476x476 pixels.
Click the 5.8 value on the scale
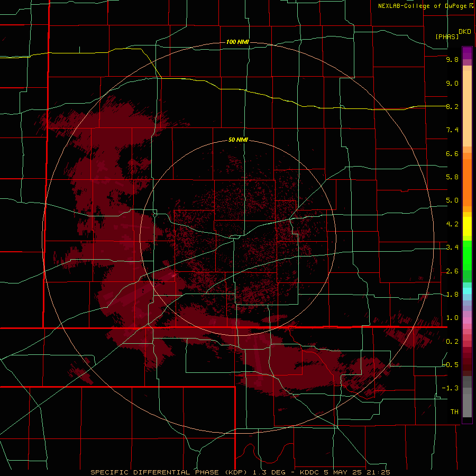[x=452, y=177]
